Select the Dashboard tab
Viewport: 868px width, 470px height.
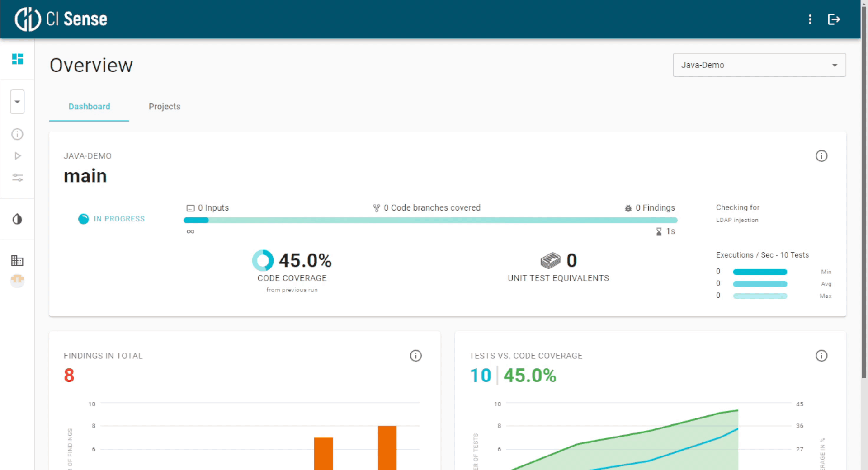coord(89,107)
